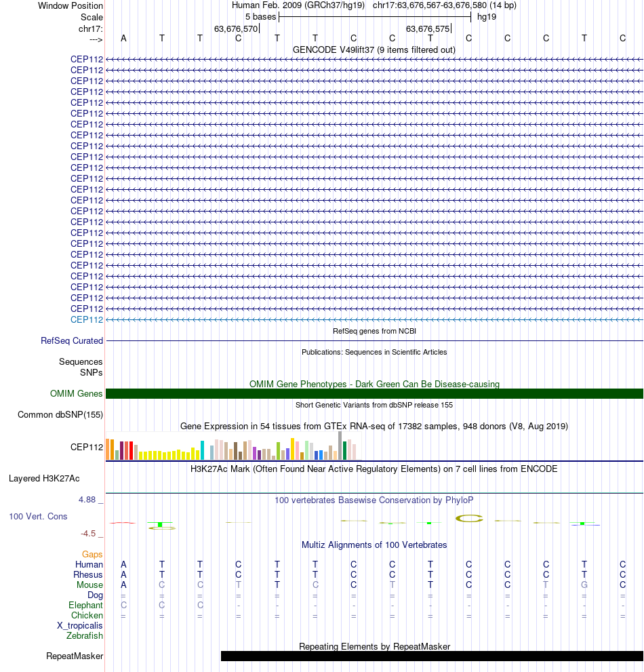Click the tall gray bar in GTEx chart
Viewport: 644px width, 672px height.
[x=340, y=446]
